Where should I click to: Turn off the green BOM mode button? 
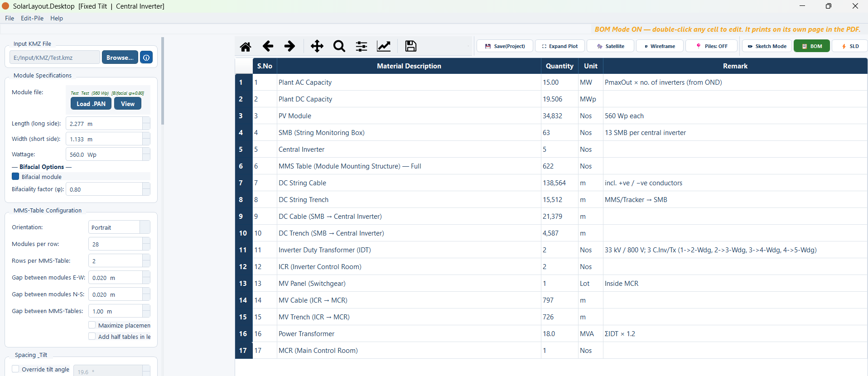point(812,46)
